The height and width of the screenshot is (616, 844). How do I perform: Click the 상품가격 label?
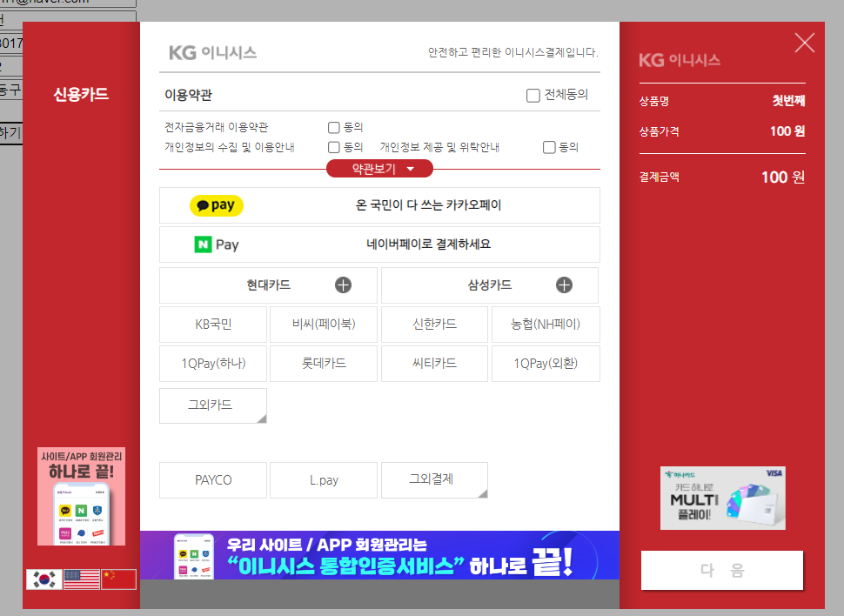click(x=659, y=132)
